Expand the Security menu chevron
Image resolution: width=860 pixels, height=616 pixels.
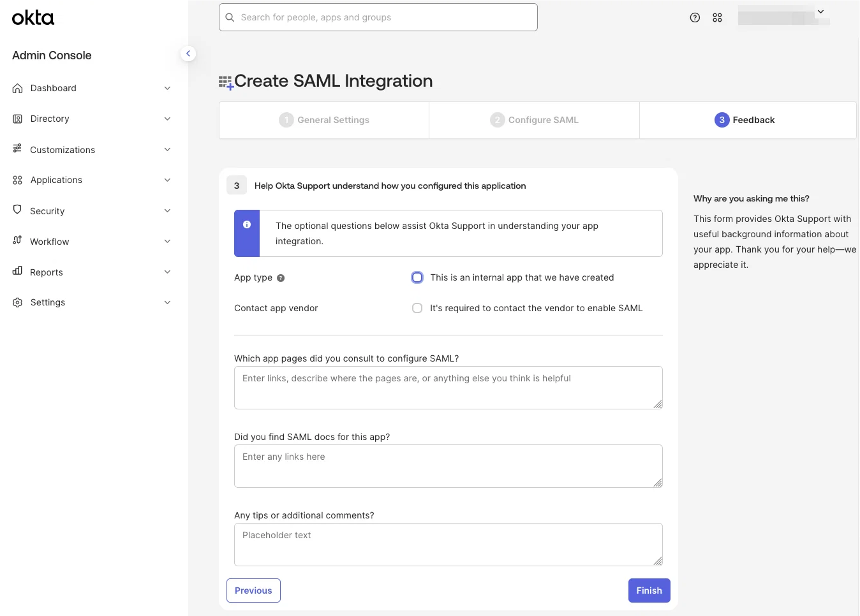point(167,210)
